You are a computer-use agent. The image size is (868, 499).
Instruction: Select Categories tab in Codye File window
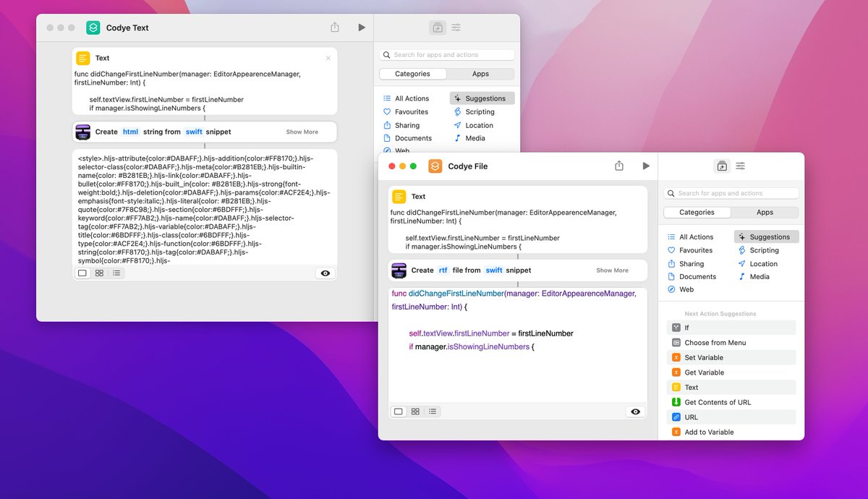click(697, 213)
